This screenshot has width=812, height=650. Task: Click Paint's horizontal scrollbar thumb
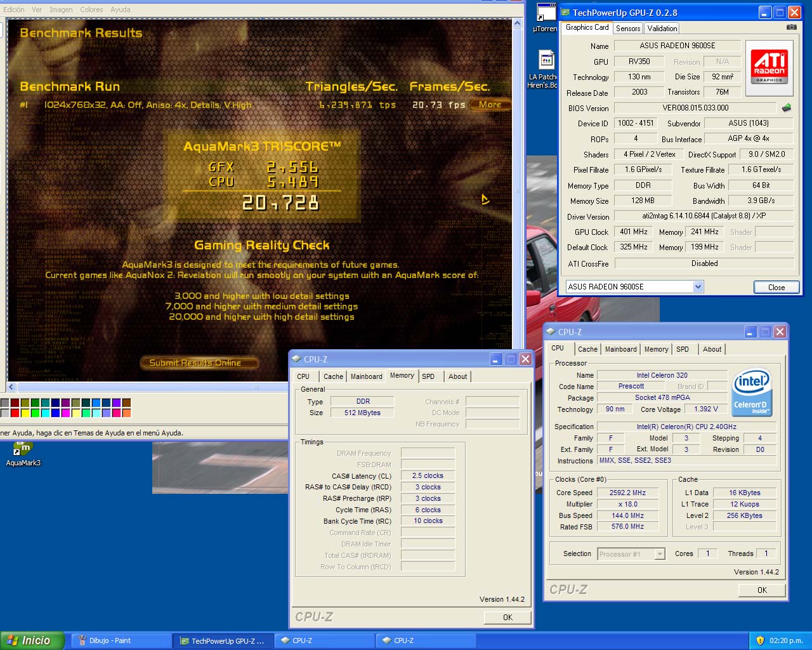tap(256, 387)
